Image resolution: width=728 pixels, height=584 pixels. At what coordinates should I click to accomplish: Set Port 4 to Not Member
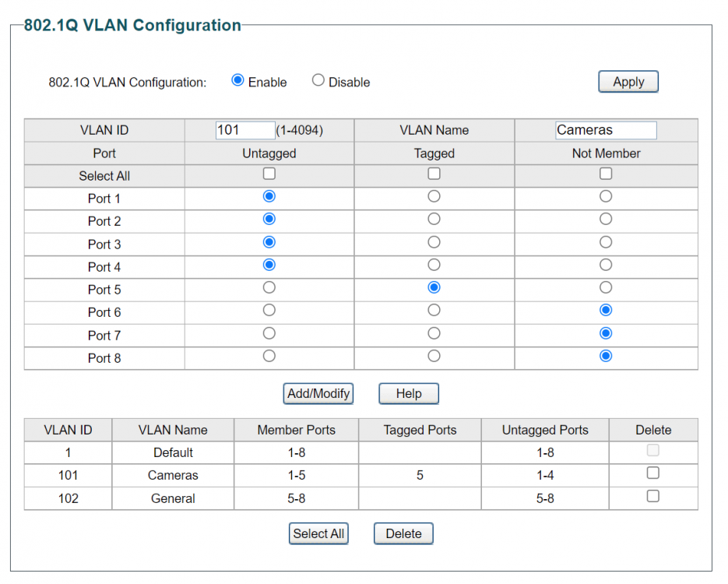tap(606, 265)
